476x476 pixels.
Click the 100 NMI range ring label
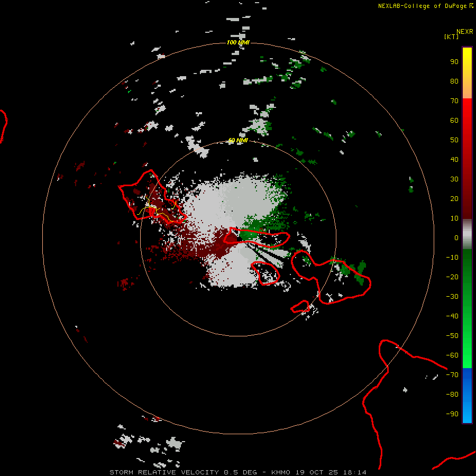pyautogui.click(x=238, y=42)
